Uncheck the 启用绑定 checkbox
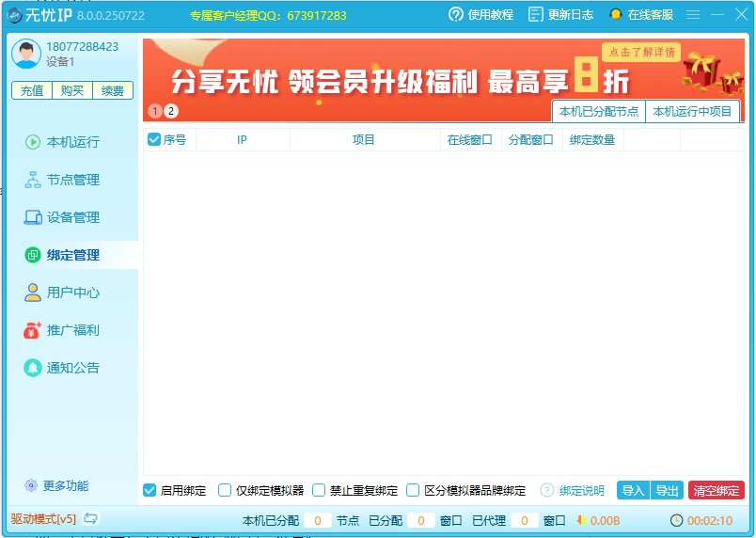756x538 pixels. point(150,490)
